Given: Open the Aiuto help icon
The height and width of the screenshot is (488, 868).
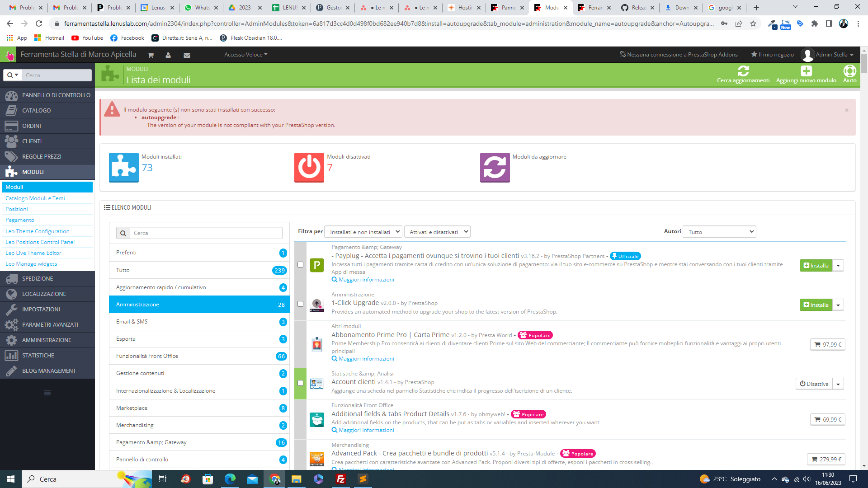Looking at the screenshot, I should click(x=849, y=71).
